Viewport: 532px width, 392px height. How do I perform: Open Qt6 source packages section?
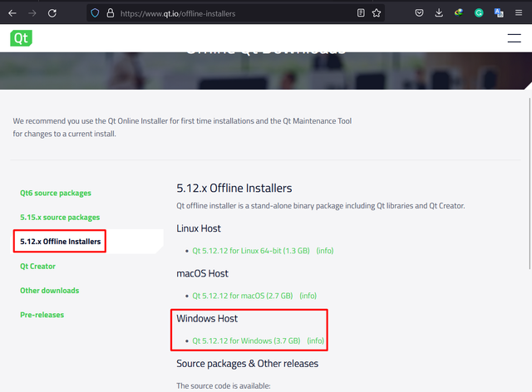coord(56,193)
